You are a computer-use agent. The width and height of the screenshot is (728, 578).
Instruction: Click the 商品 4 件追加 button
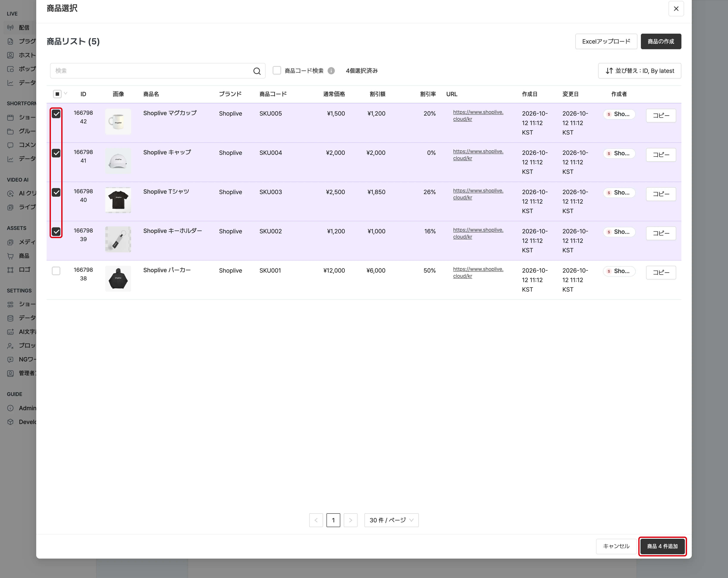coord(662,546)
